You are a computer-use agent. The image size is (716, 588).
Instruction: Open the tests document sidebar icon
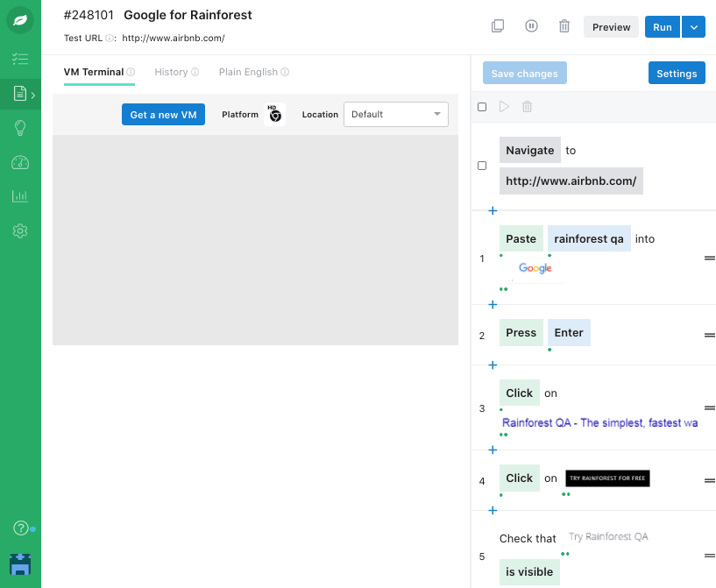point(19,94)
